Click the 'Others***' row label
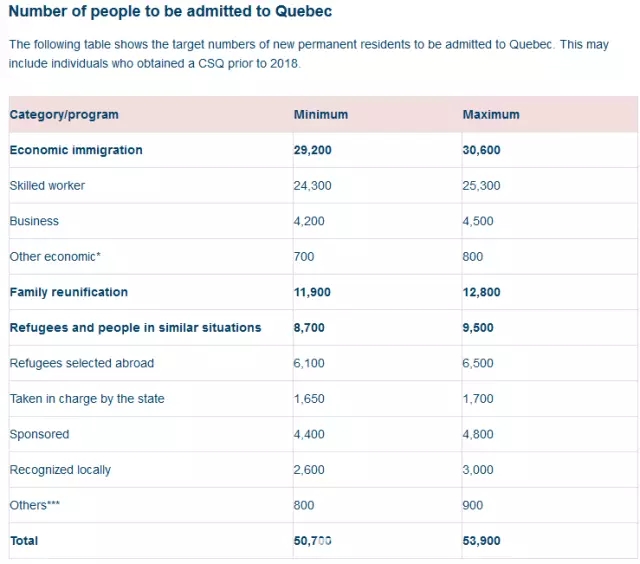This screenshot has height=564, width=640. (35, 505)
